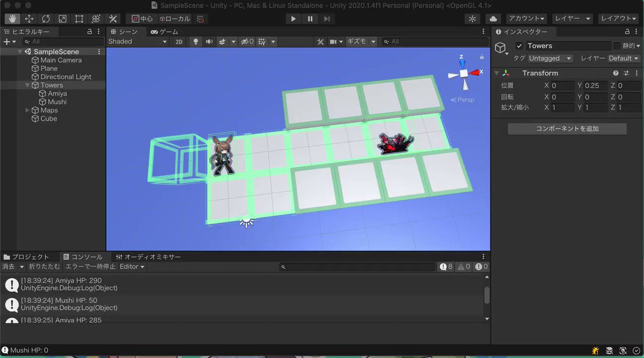Open Transform help icon

616,73
